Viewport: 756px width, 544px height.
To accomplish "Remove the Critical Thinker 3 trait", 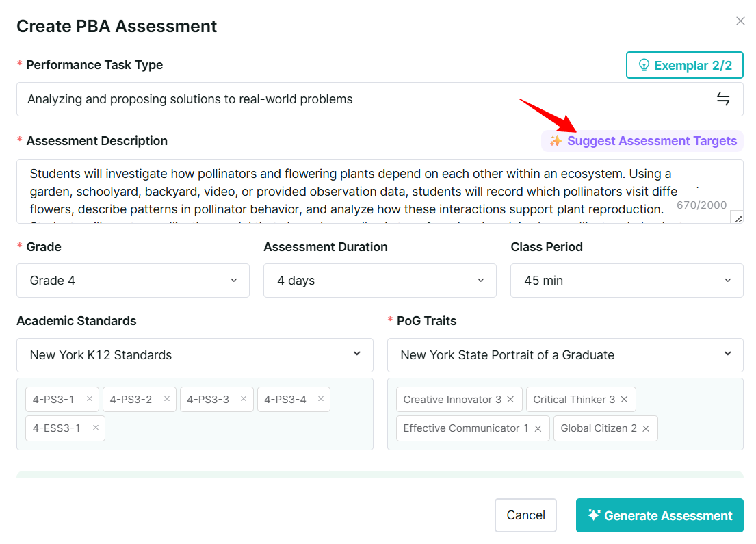I will tap(625, 400).
